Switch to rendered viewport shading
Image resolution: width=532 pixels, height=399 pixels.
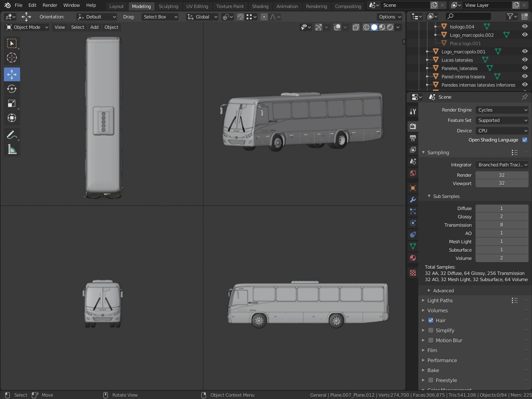390,27
